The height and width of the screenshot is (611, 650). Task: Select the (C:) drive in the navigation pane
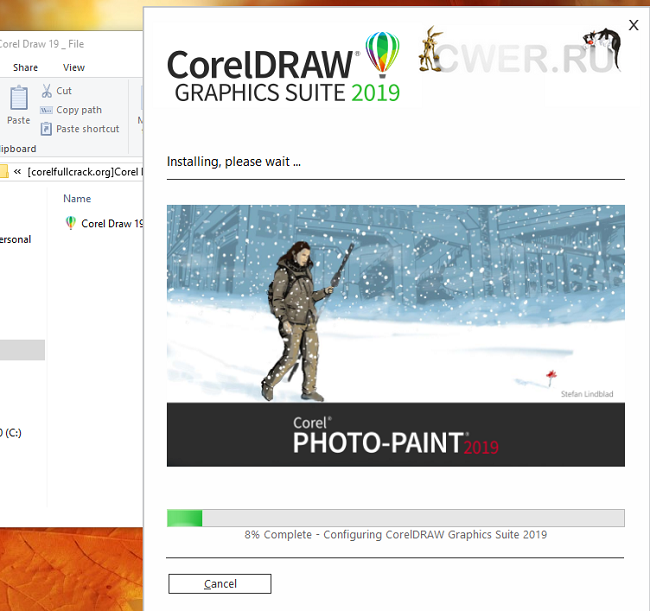pos(11,433)
